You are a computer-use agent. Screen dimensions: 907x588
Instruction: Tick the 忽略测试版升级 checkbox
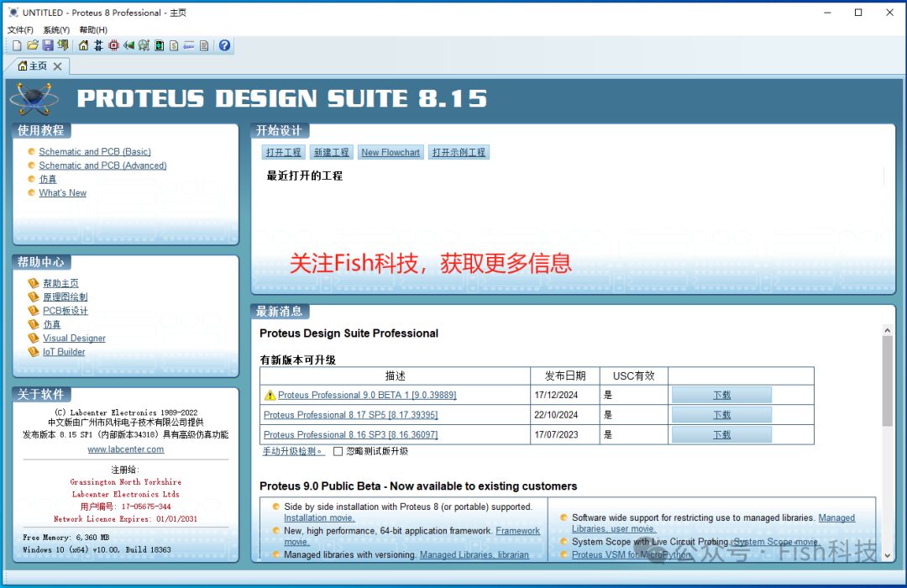[338, 451]
